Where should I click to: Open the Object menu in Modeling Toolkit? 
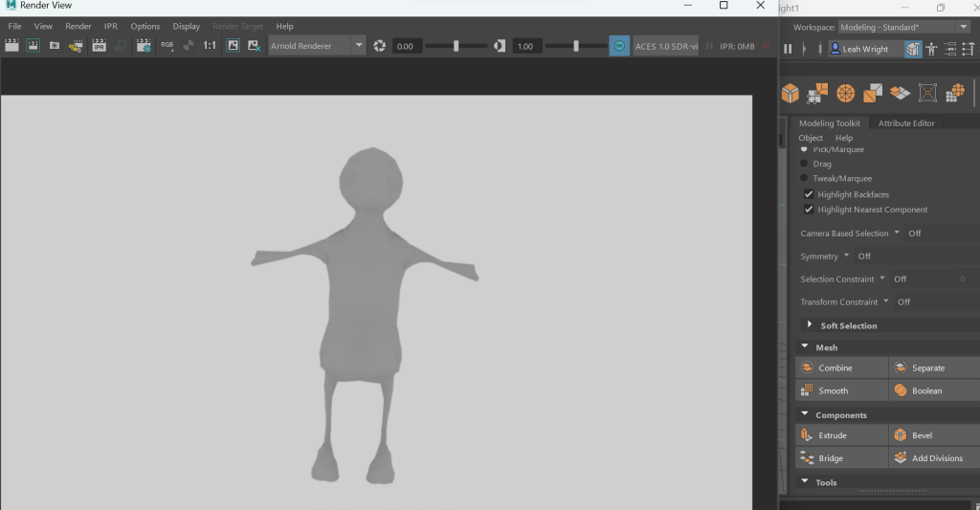click(x=811, y=138)
